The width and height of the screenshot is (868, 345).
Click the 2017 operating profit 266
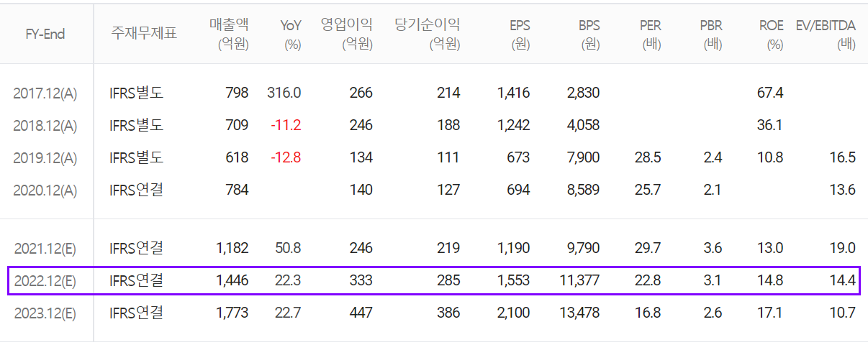(x=361, y=93)
